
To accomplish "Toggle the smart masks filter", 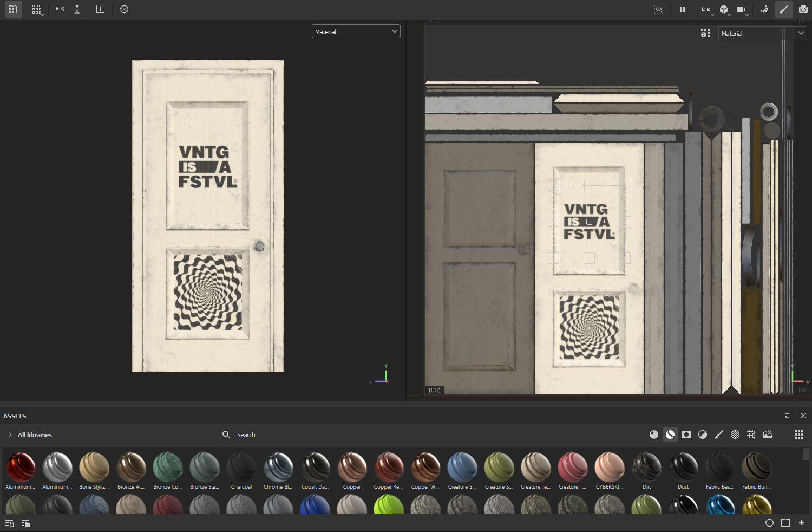I will pos(686,434).
